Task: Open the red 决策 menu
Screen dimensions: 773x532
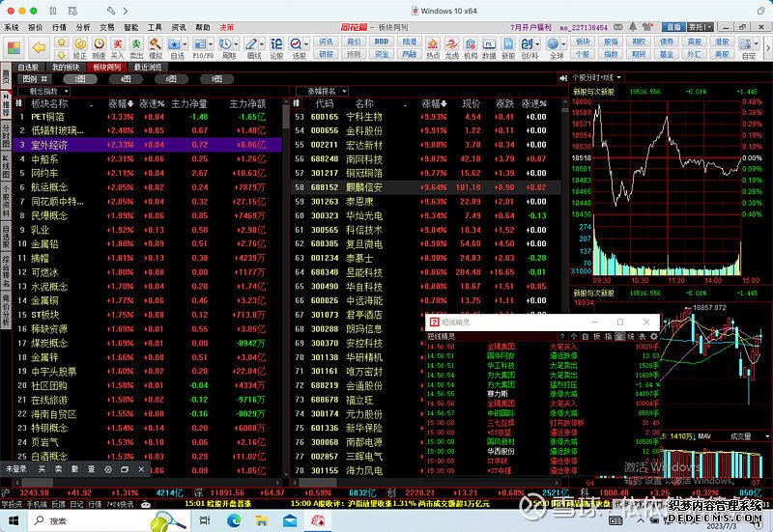Action: [227, 27]
